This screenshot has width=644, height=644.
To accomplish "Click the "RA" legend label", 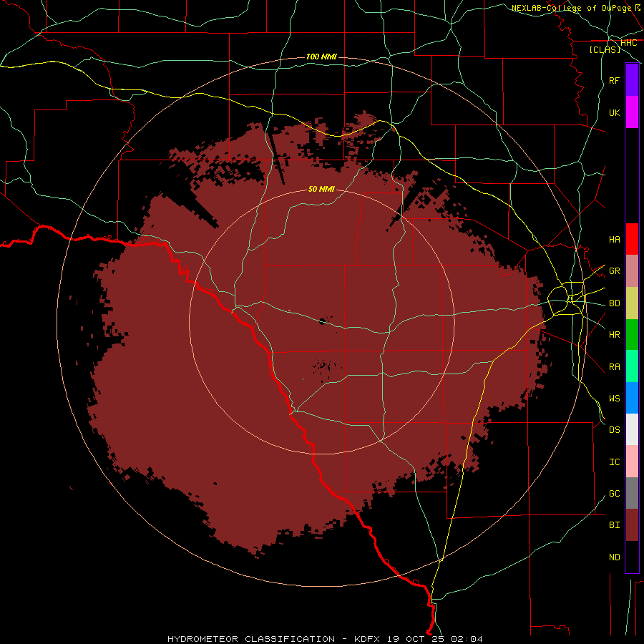I will click(x=614, y=367).
